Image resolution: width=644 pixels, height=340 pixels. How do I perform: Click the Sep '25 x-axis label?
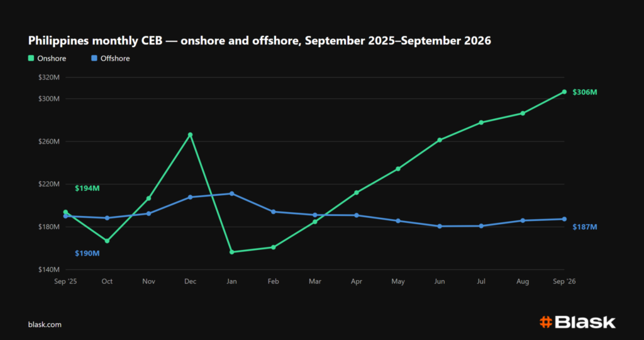(x=65, y=281)
